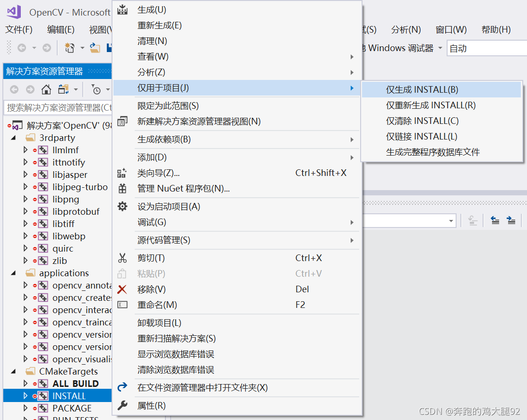Click the CMakeTargets folder icon
Image resolution: width=527 pixels, height=420 pixels.
31,371
